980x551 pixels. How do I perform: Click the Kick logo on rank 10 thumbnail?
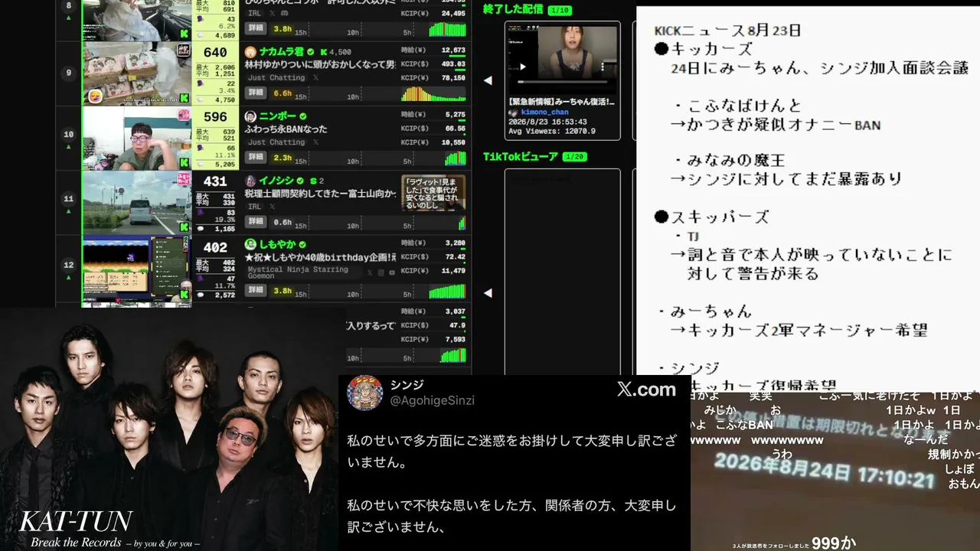184,162
